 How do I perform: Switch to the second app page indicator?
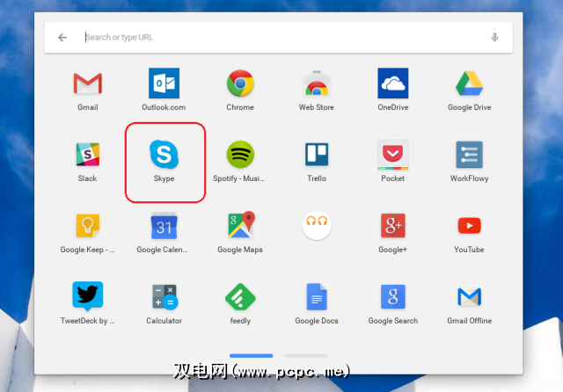coord(305,356)
